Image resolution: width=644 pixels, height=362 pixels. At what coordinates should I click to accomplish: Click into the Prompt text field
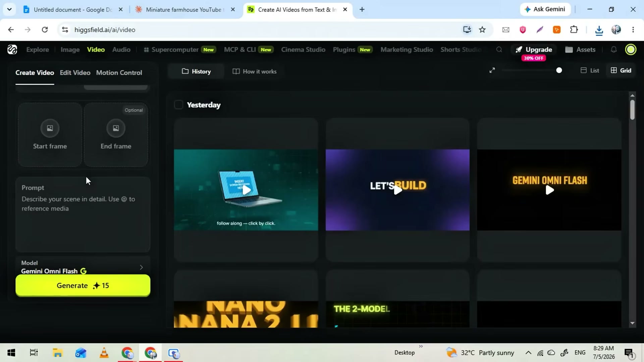83,215
